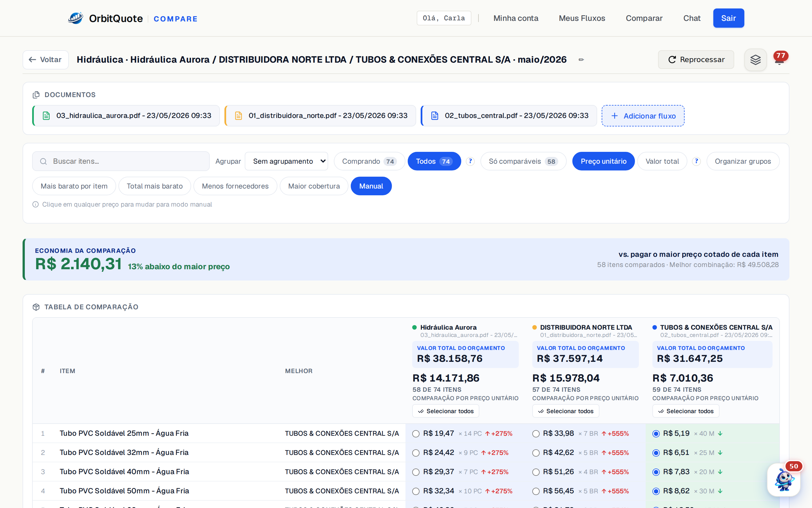Click the green file icon for 03_hidraulica_aurora.pdf
Screen dimensions: 812x508
(x=46, y=116)
